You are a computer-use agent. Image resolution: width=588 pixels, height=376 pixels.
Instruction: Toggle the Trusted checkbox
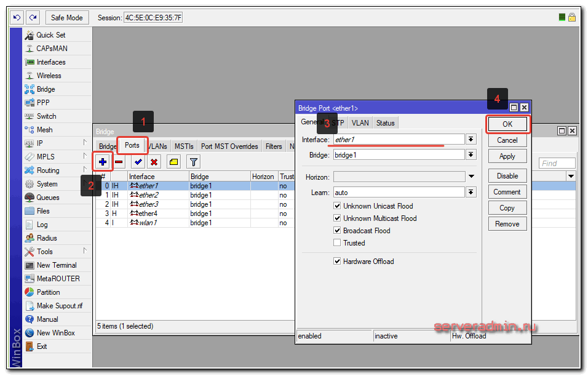pyautogui.click(x=337, y=243)
